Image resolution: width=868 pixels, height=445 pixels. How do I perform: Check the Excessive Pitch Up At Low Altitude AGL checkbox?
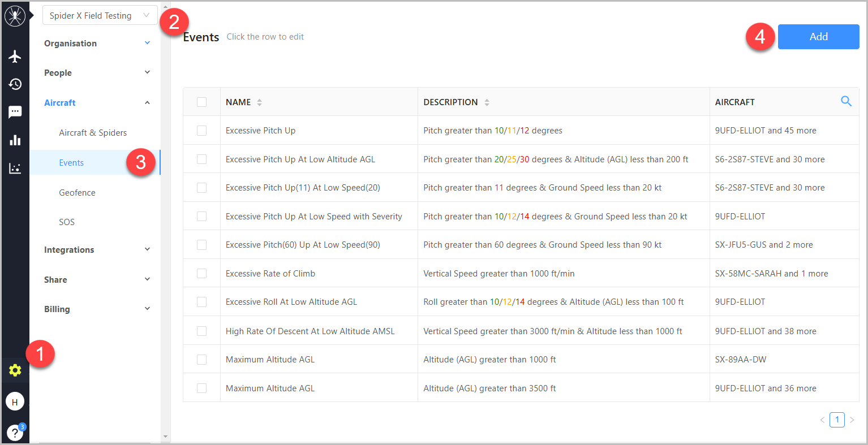point(201,159)
